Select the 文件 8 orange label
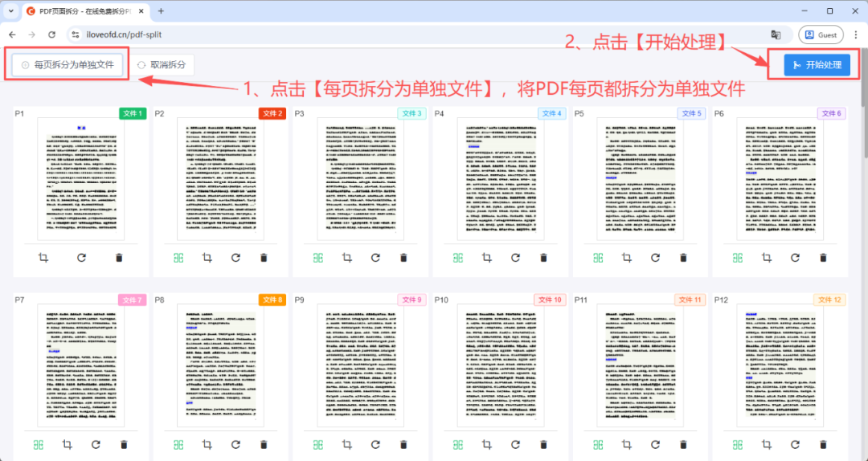868x461 pixels. coord(273,300)
